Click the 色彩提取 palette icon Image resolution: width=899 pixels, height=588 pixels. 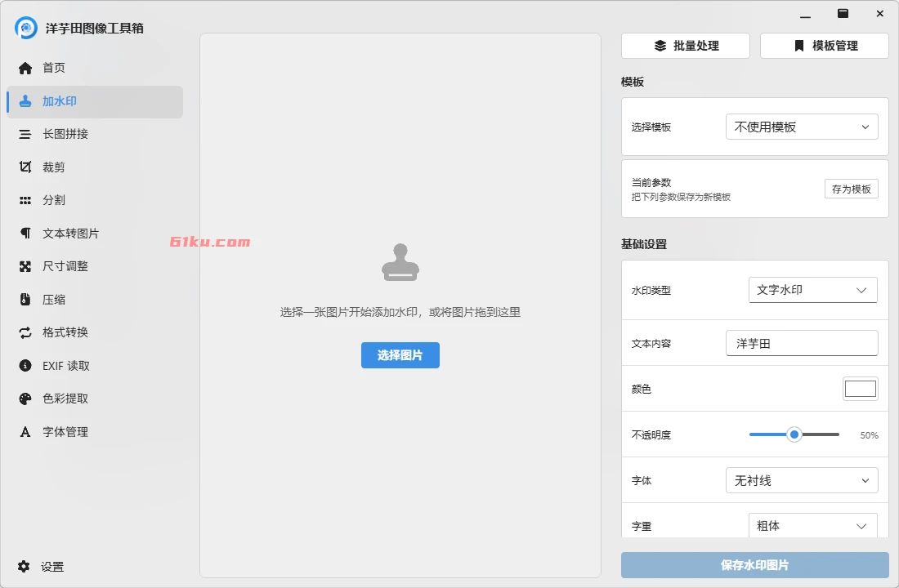(x=25, y=399)
